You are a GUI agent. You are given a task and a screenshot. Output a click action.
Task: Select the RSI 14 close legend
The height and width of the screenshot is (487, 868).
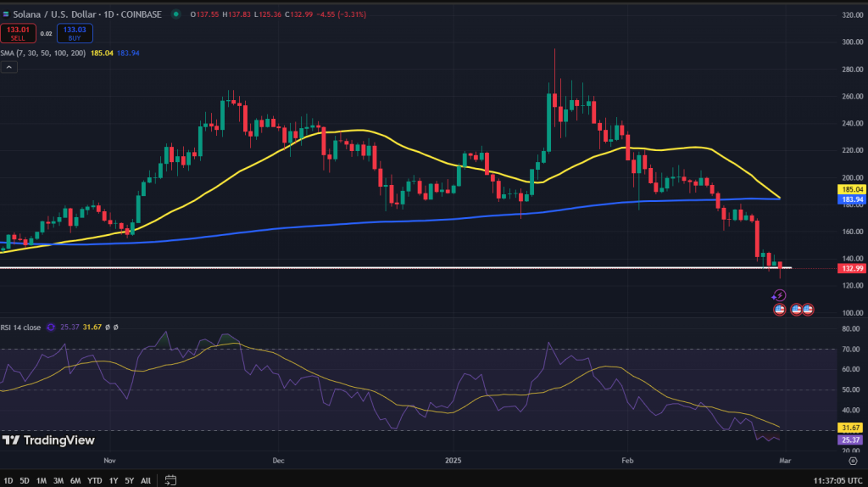[20, 327]
